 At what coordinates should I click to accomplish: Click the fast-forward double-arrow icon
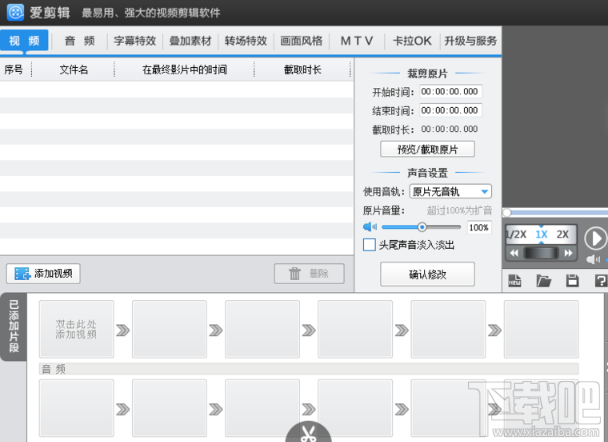568,253
